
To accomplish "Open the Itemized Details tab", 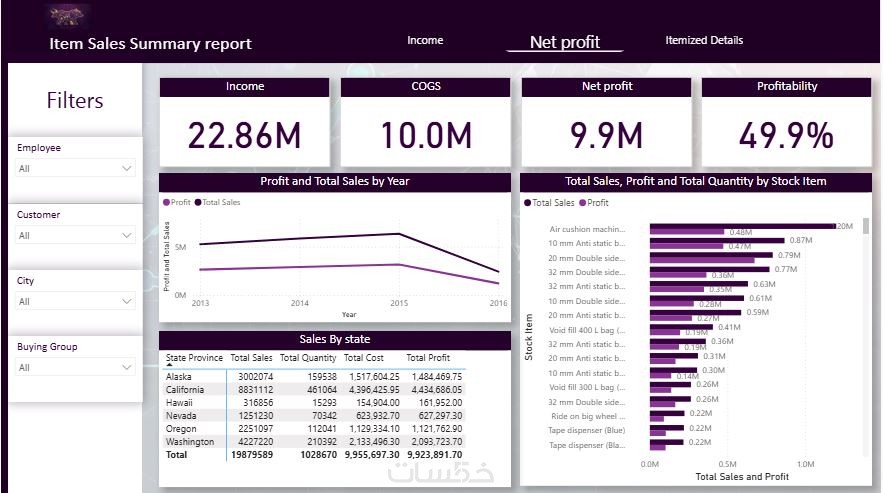I will pyautogui.click(x=704, y=41).
